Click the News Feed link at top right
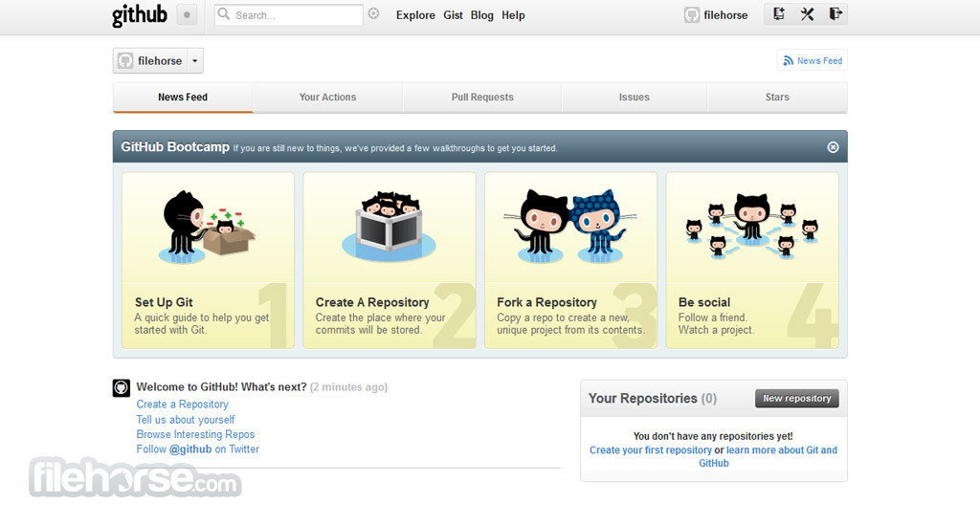 [x=819, y=60]
